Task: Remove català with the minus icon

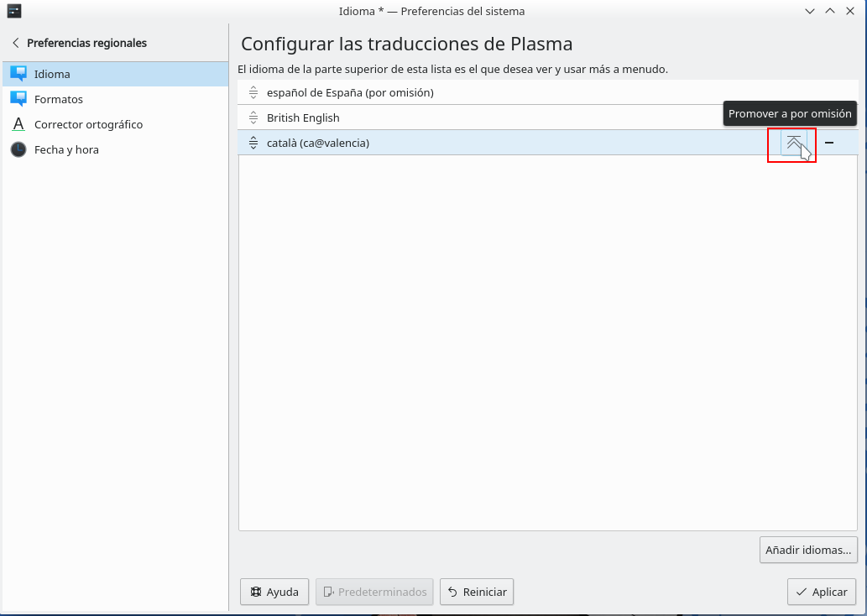Action: [829, 143]
